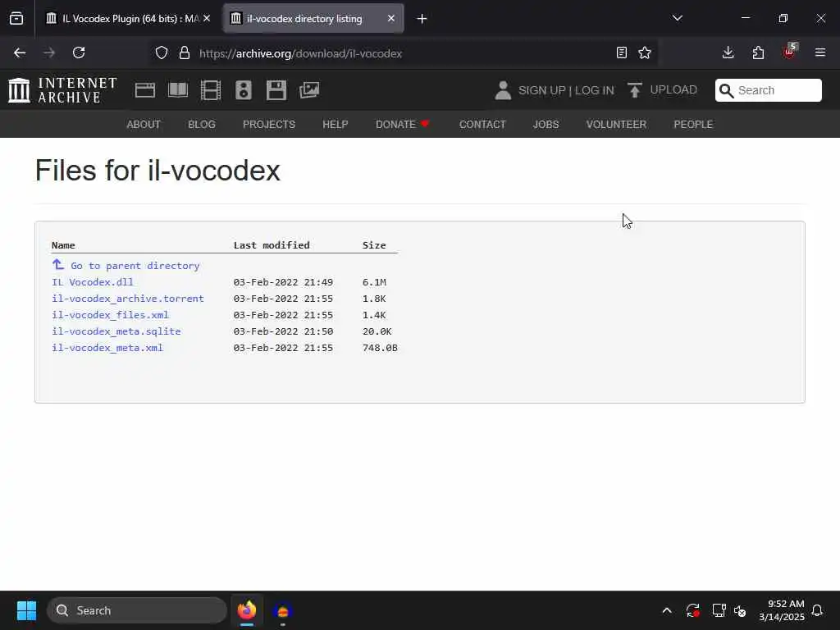This screenshot has height=630, width=840.
Task: View site security padlock info
Action: pyautogui.click(x=185, y=52)
